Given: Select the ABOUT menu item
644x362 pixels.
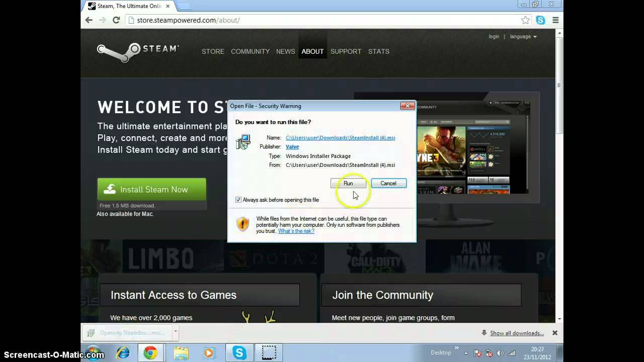Looking at the screenshot, I should (312, 51).
